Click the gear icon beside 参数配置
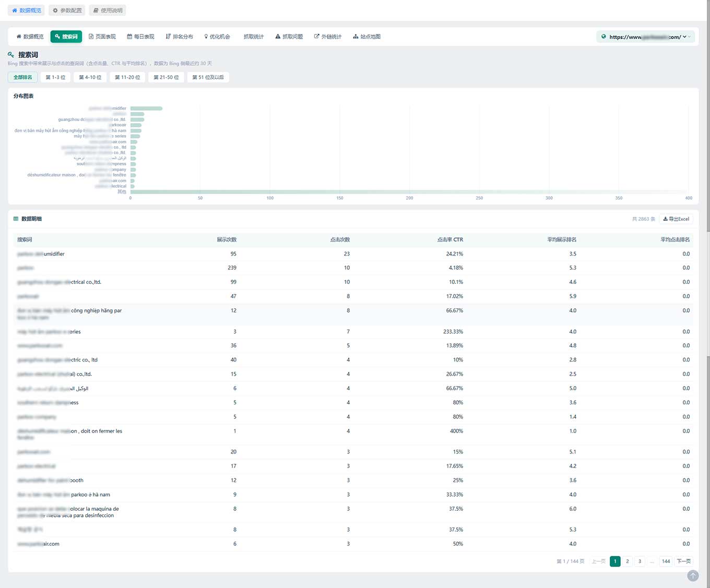 coord(55,10)
